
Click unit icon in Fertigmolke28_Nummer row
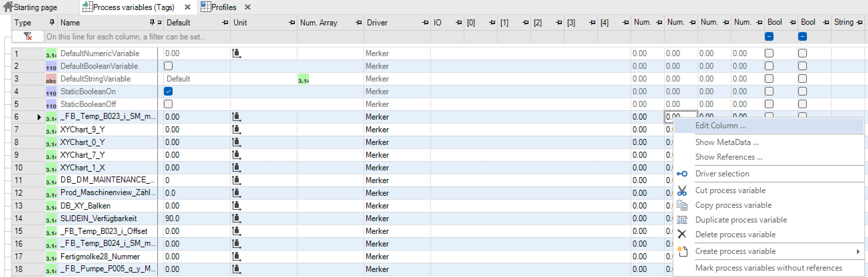pyautogui.click(x=237, y=256)
